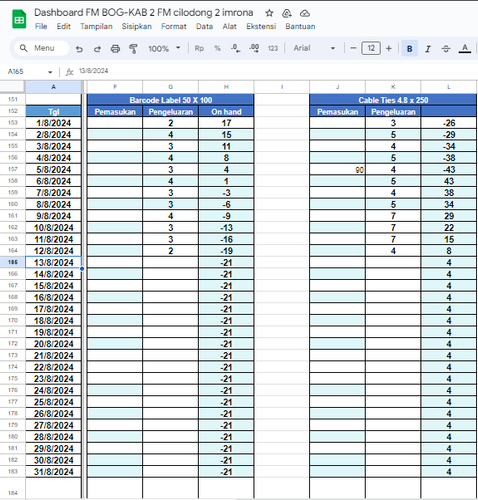Check the cloud save status icon

(x=305, y=13)
